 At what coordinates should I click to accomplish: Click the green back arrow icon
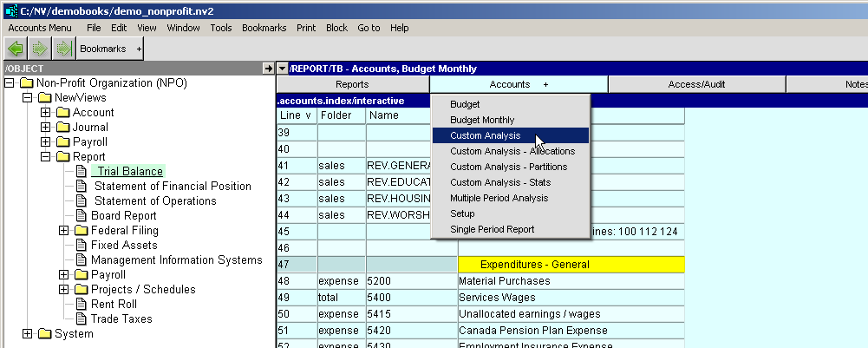click(17, 49)
